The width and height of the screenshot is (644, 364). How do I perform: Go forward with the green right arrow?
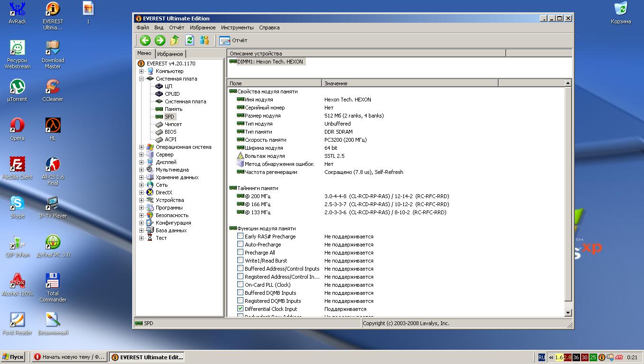click(160, 40)
